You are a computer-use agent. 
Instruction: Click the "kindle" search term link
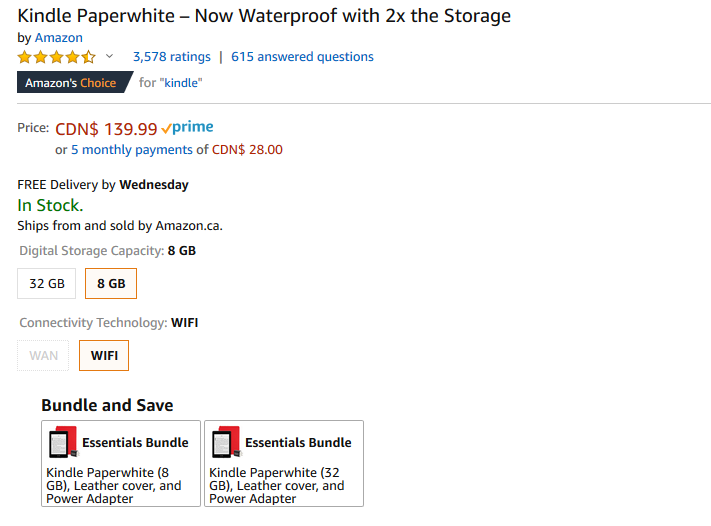point(181,83)
